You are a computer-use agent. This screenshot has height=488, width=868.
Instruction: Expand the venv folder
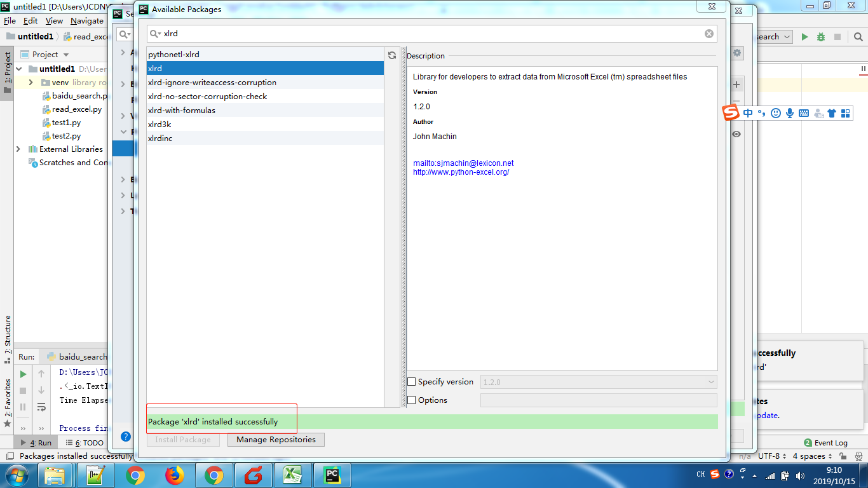coord(31,83)
